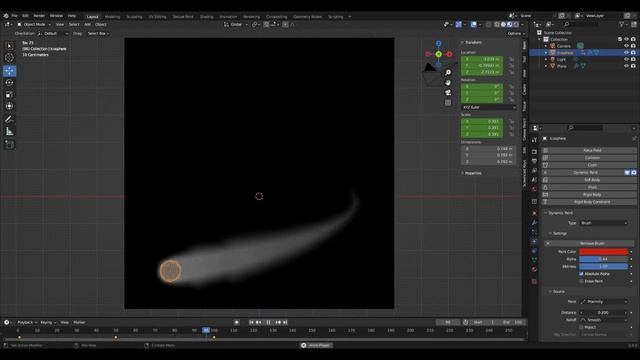Click the timeline editor type clock icon

[x=7, y=322]
